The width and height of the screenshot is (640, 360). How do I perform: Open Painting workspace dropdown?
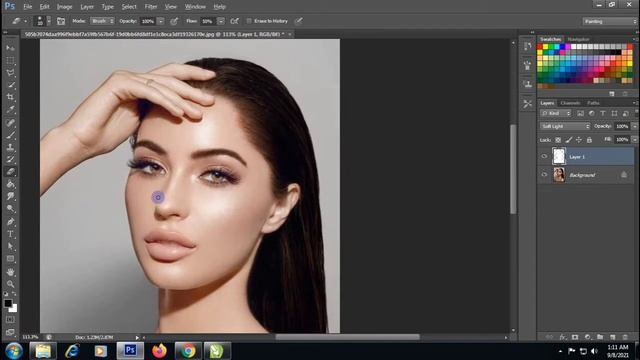[610, 21]
